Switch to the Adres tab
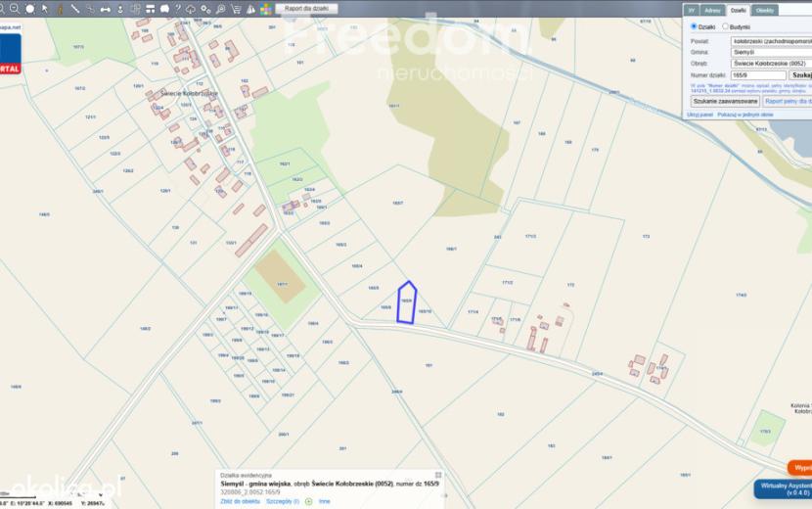 point(712,11)
